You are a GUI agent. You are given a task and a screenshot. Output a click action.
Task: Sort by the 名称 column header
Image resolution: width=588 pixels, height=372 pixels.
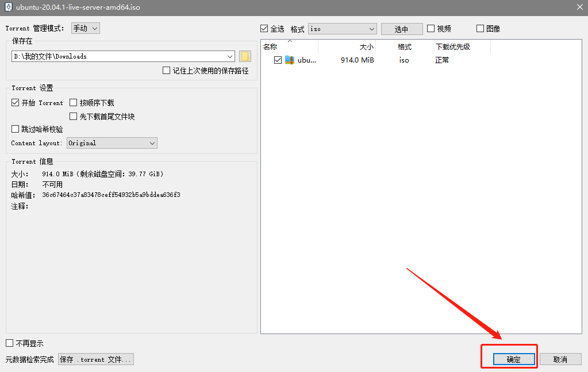(x=290, y=47)
